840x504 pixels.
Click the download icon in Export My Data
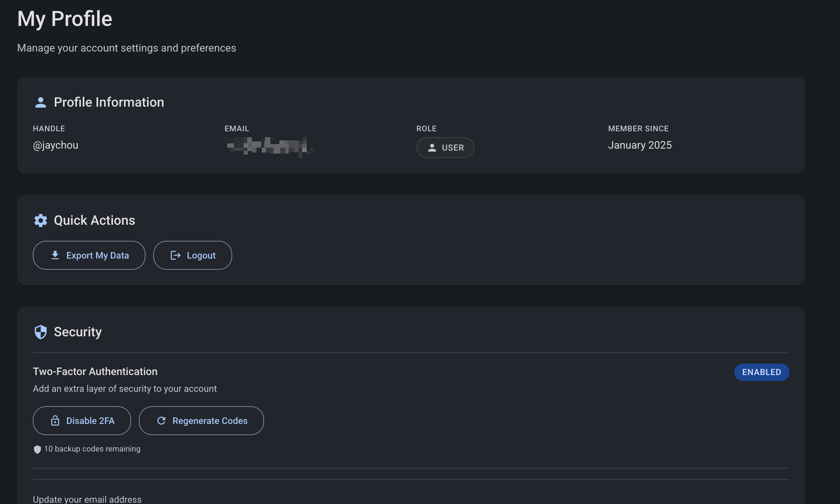(x=55, y=255)
